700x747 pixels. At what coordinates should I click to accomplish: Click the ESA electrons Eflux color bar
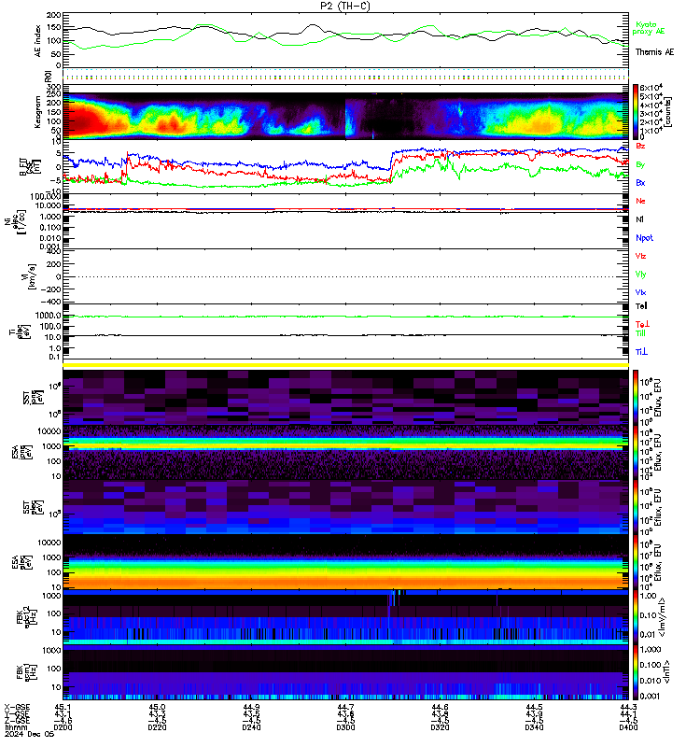pyautogui.click(x=636, y=562)
